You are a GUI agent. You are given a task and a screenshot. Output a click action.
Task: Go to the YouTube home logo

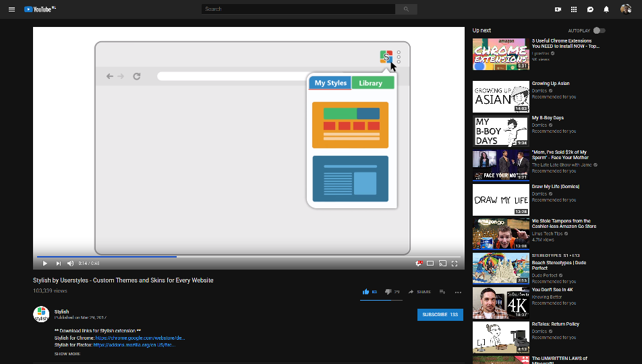(40, 9)
